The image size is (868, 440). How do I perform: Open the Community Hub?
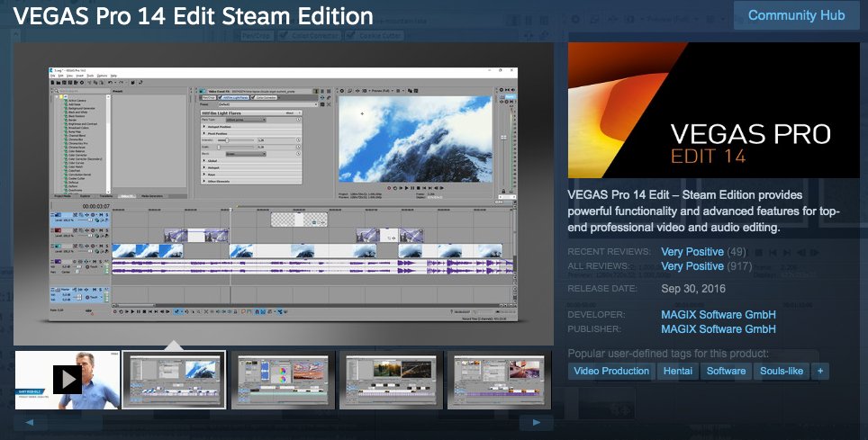pos(796,15)
